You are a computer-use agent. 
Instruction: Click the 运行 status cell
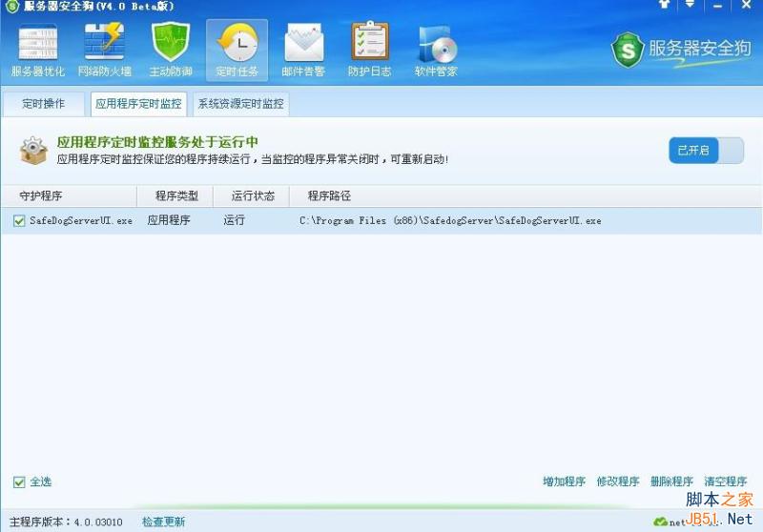[x=234, y=220]
